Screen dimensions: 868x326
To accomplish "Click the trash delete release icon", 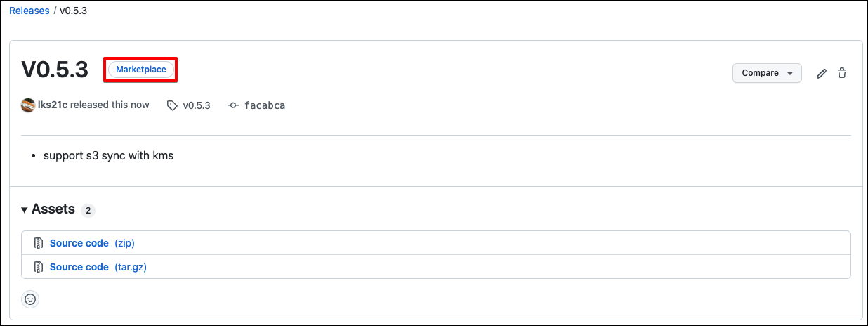I will [x=842, y=73].
